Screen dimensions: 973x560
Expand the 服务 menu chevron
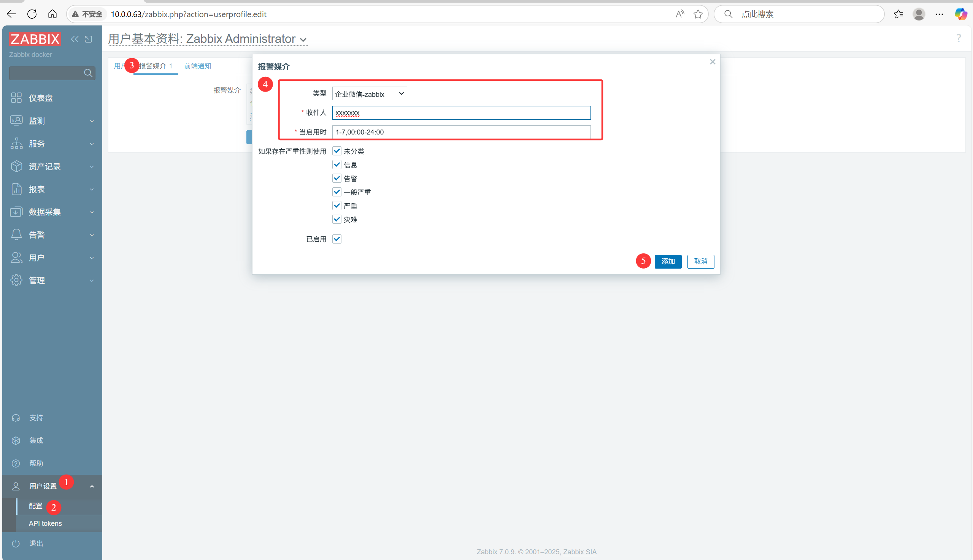(92, 144)
